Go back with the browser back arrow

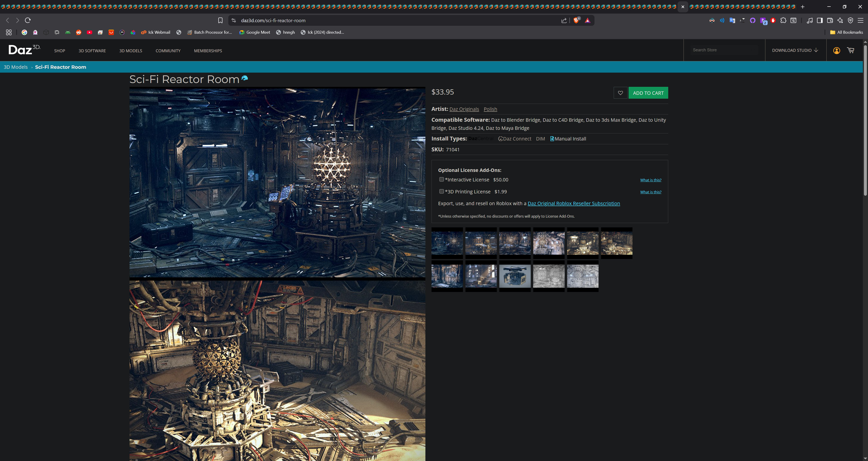8,20
